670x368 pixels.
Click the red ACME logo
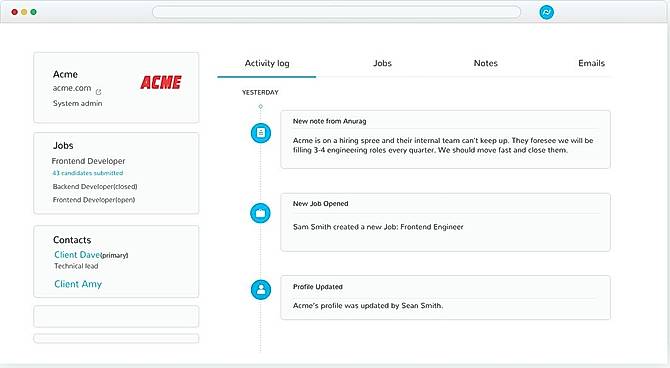pyautogui.click(x=161, y=82)
